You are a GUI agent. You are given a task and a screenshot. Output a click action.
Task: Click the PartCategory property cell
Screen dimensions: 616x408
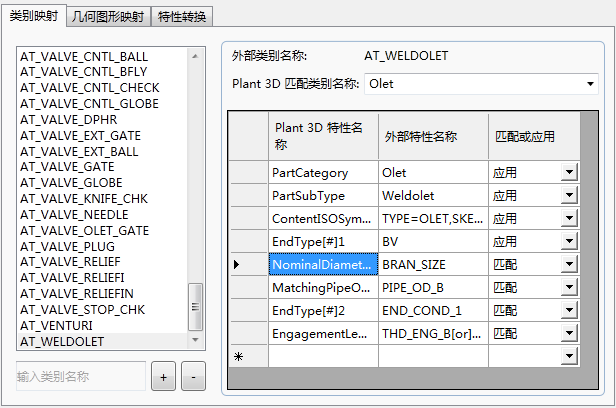point(323,173)
